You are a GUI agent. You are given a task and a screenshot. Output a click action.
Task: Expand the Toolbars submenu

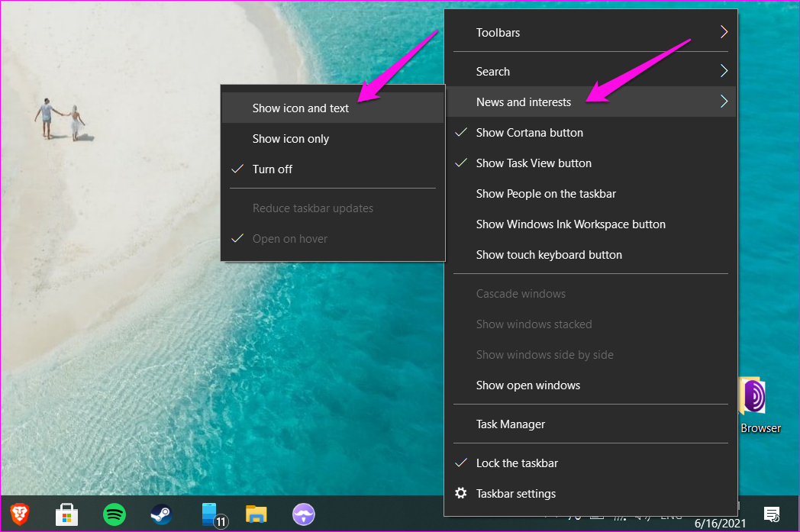point(498,32)
